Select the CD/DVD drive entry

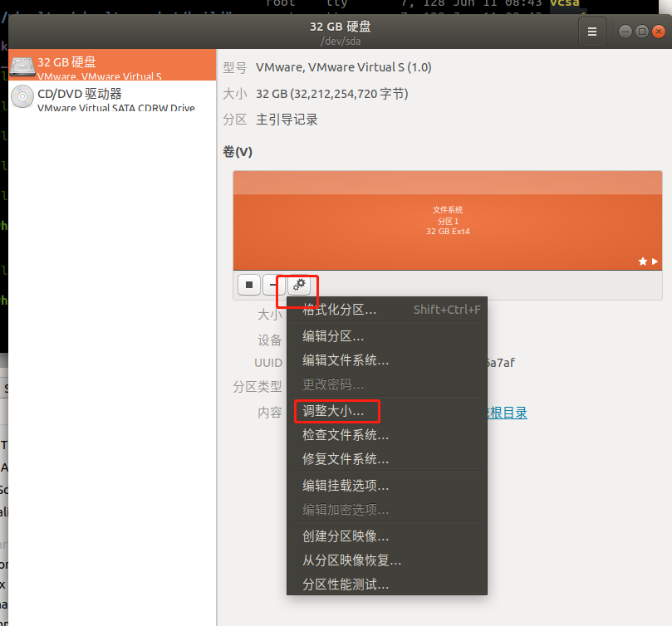tap(112, 97)
